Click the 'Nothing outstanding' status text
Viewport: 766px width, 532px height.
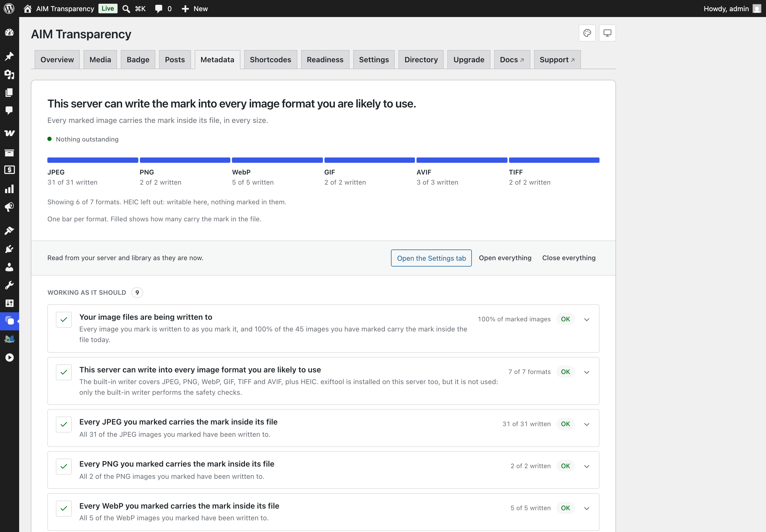pyautogui.click(x=87, y=139)
